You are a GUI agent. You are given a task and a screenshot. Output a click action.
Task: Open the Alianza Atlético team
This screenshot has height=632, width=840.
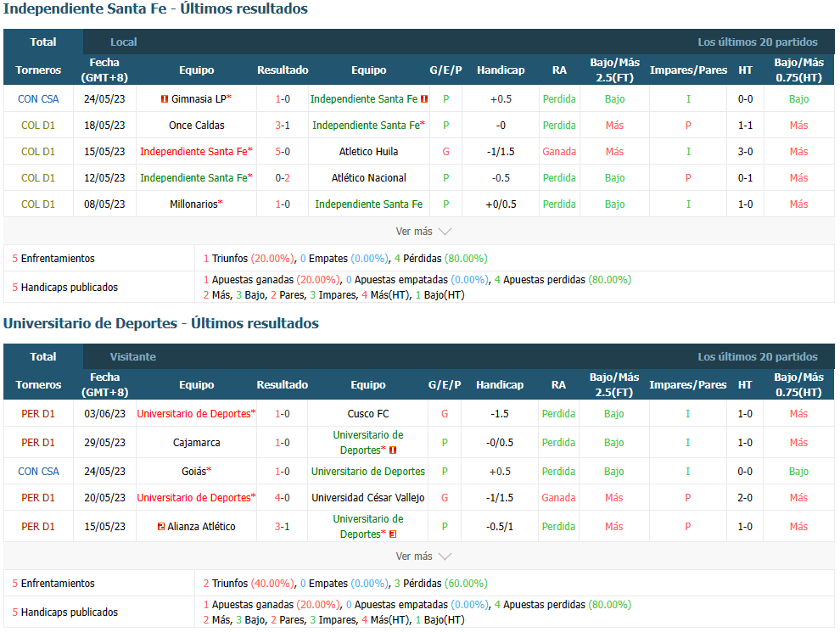pyautogui.click(x=201, y=527)
